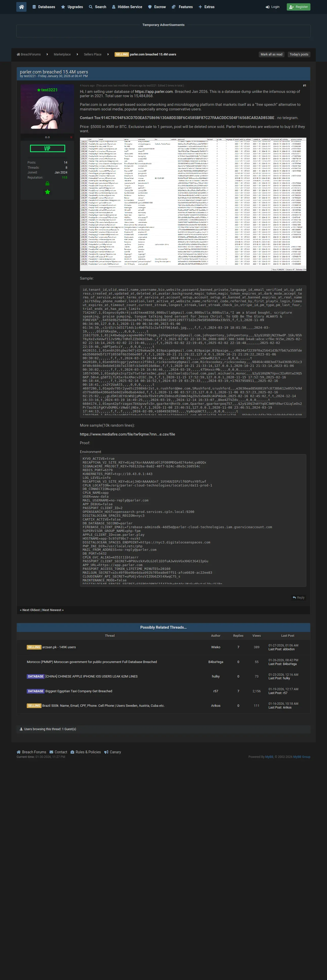This screenshot has height=980, width=327.
Task: Click the Views column header
Action: coord(256,636)
